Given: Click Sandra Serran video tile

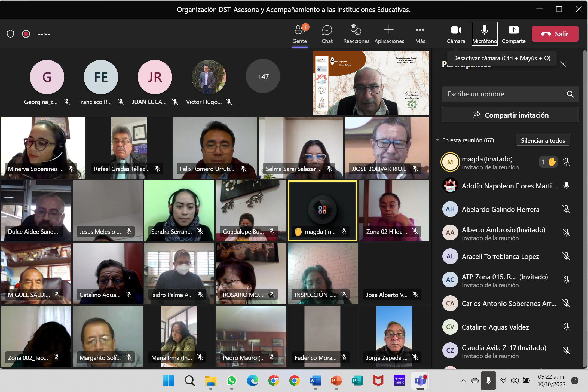Looking at the screenshot, I should tap(179, 211).
